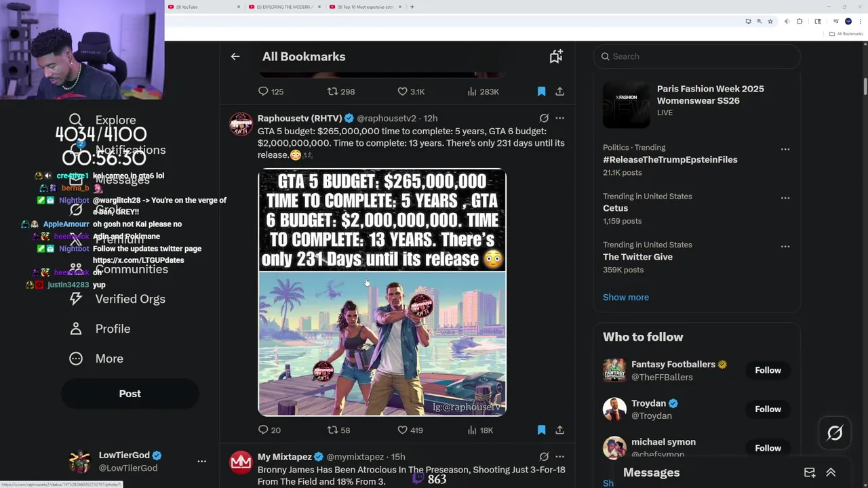The image size is (868, 488).
Task: Open media controls icon in toolbar
Action: [x=836, y=22]
